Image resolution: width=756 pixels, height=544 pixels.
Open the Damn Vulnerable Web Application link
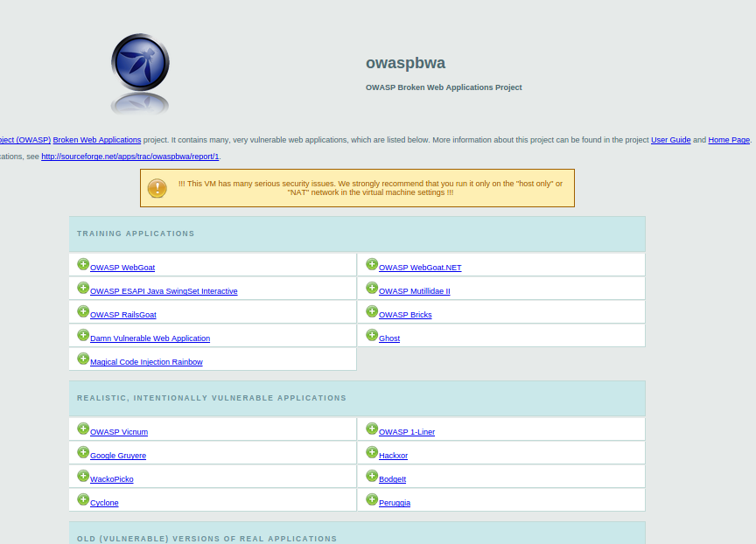[150, 338]
